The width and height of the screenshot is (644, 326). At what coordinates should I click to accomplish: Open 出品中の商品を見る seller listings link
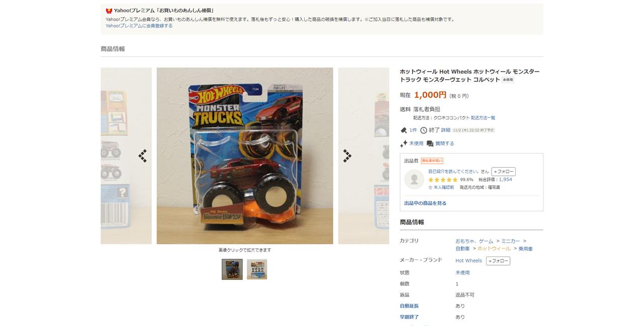425,204
